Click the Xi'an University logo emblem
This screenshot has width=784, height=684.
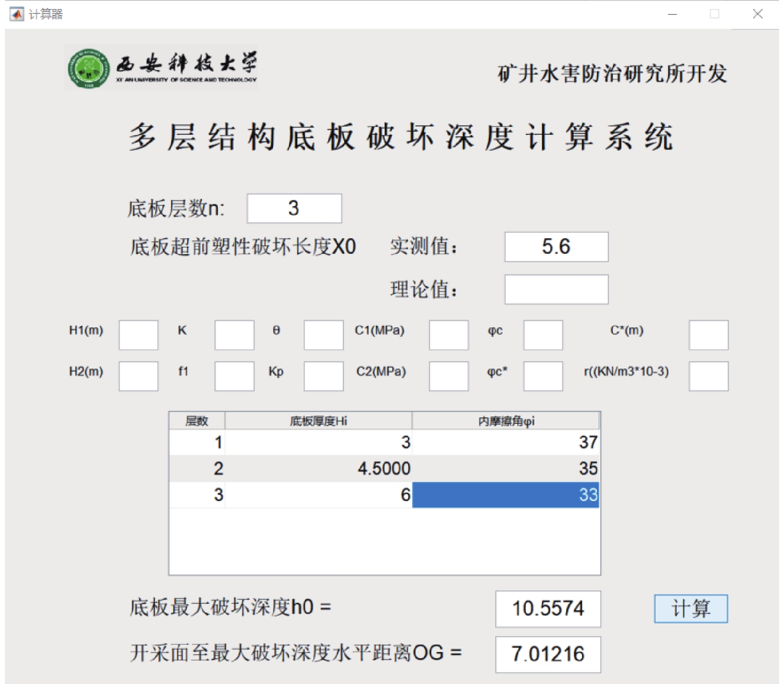tap(89, 69)
